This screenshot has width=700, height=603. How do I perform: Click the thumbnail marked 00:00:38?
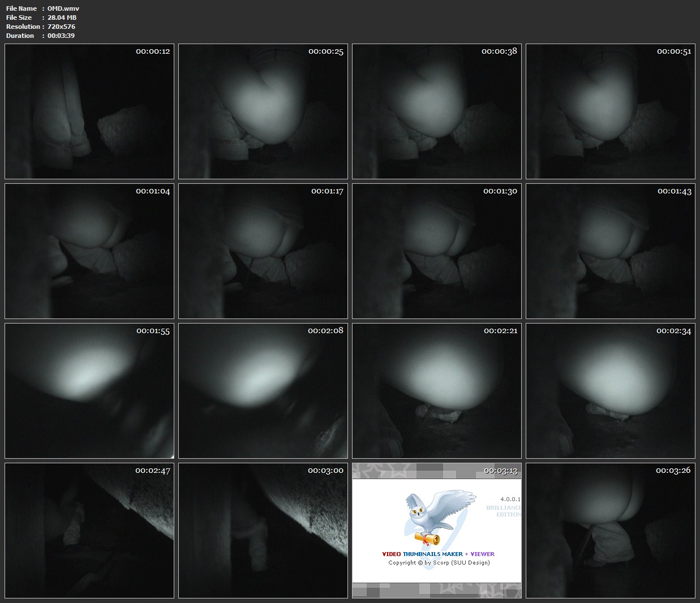point(437,111)
